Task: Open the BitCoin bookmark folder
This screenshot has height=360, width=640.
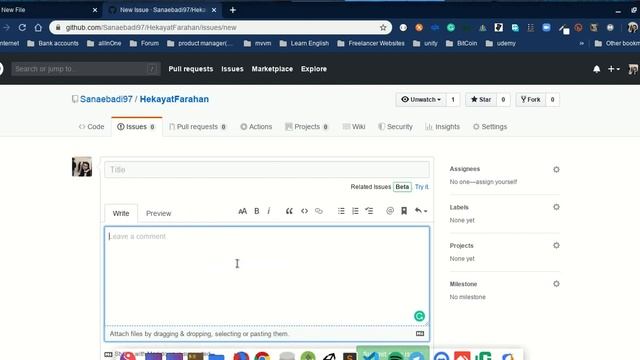Action: pyautogui.click(x=461, y=43)
